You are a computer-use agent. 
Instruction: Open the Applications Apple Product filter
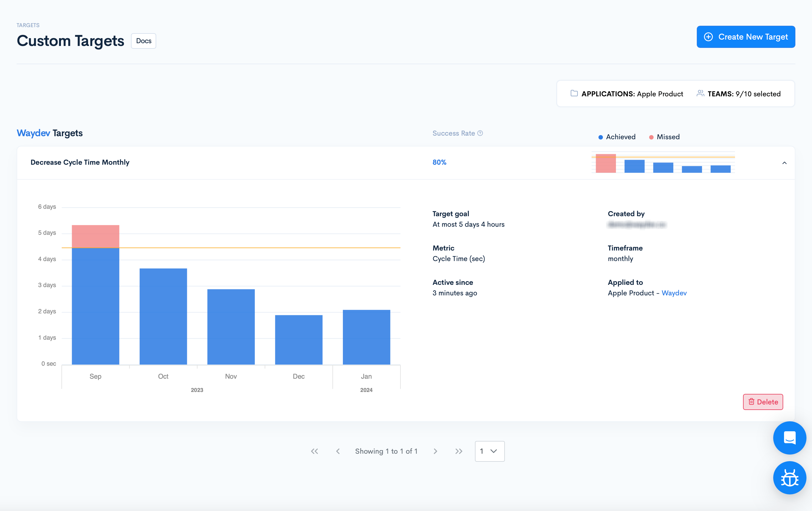[x=632, y=94]
